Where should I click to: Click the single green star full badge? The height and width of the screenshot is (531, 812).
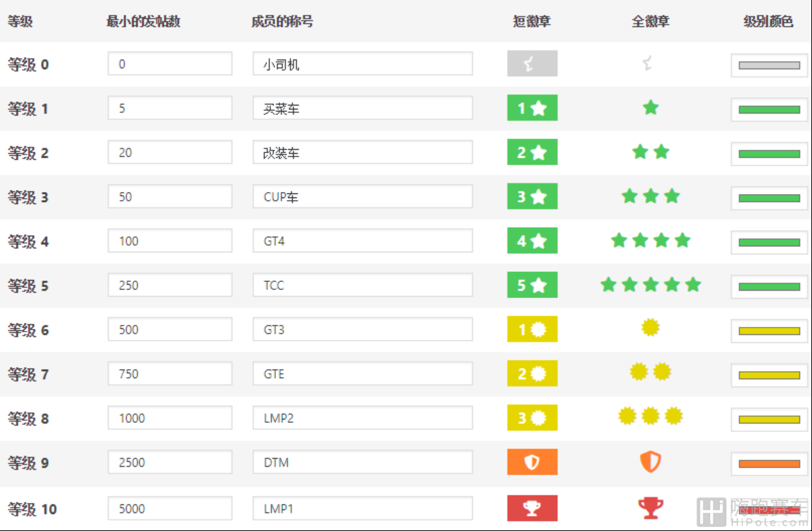[650, 107]
